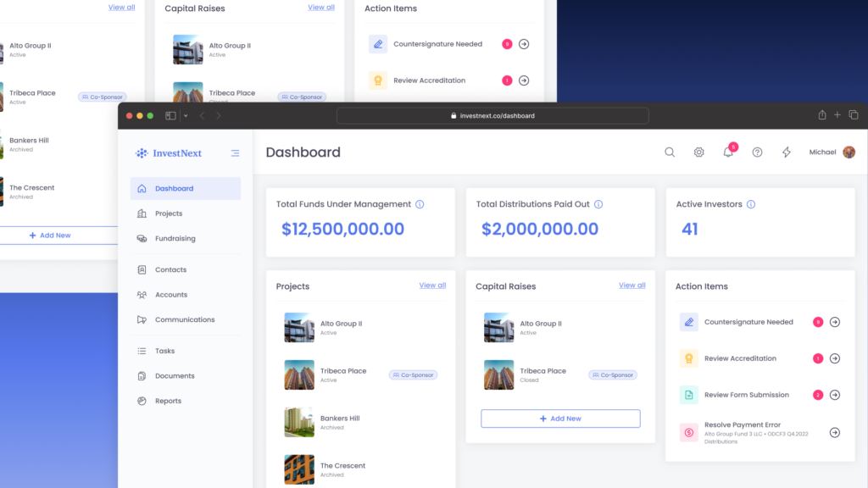Open help via the question mark icon

pyautogui.click(x=757, y=152)
